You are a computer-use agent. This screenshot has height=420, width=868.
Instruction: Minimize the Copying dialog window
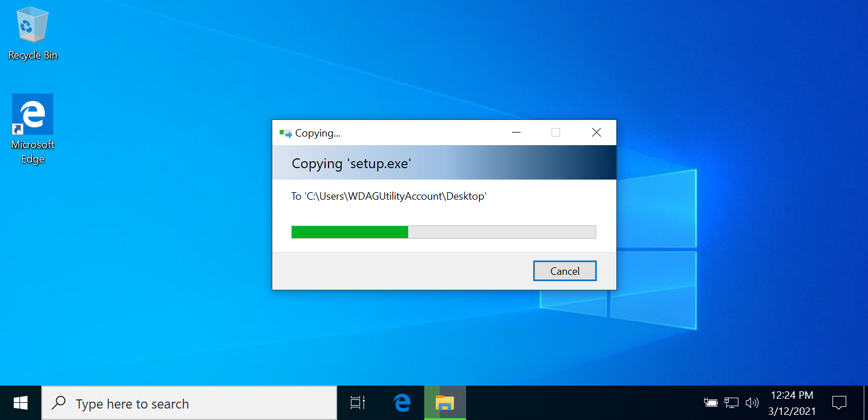click(x=516, y=133)
